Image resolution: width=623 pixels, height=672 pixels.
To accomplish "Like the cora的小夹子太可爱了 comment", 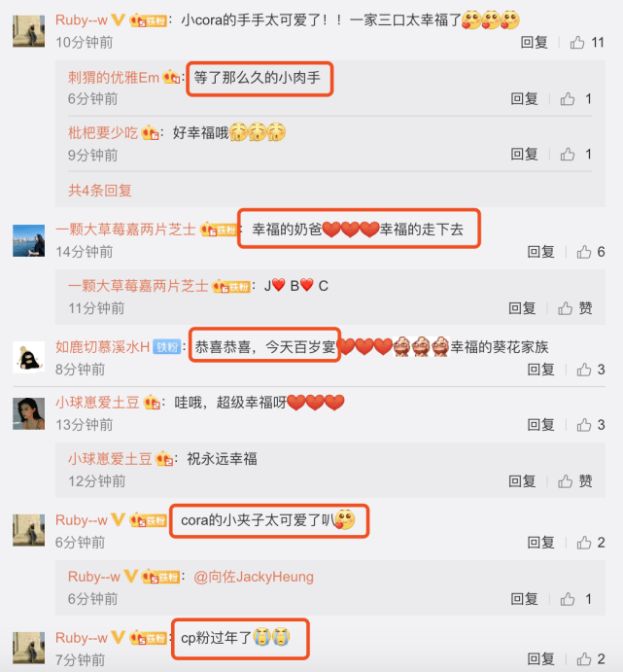I will [x=583, y=543].
